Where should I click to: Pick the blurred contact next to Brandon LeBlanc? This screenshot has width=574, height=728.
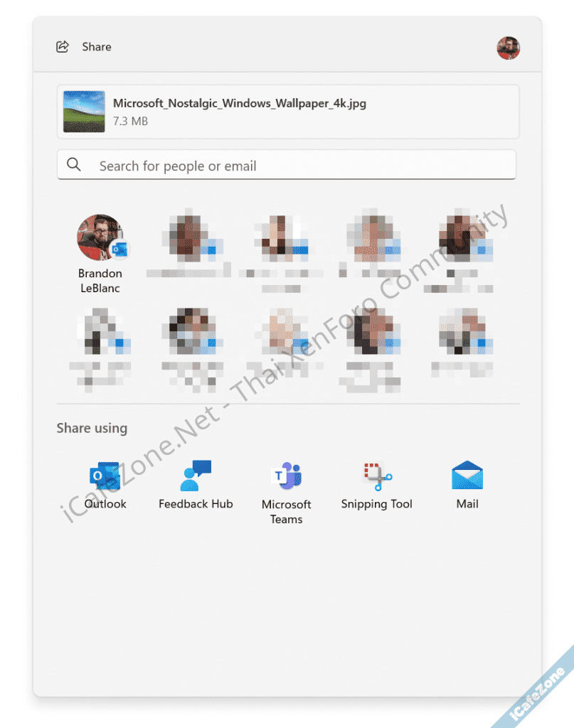pos(189,239)
